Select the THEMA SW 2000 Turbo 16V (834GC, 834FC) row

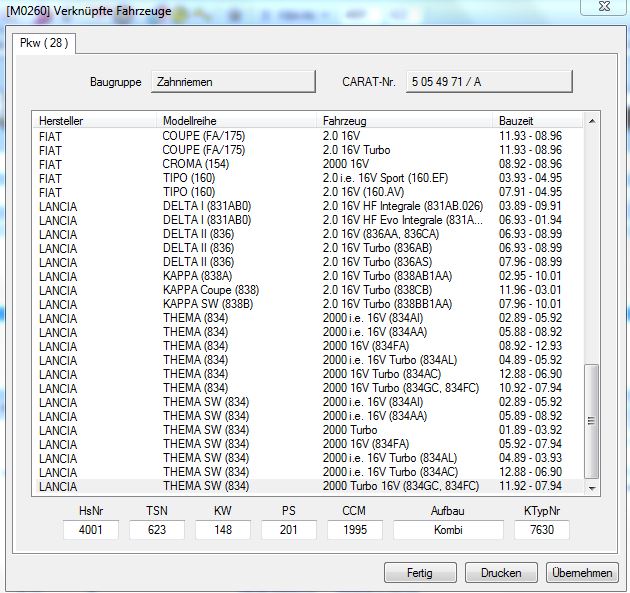pos(309,486)
